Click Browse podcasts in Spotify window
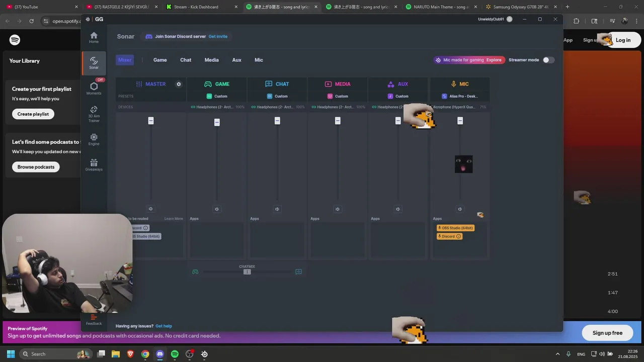 tap(36, 167)
